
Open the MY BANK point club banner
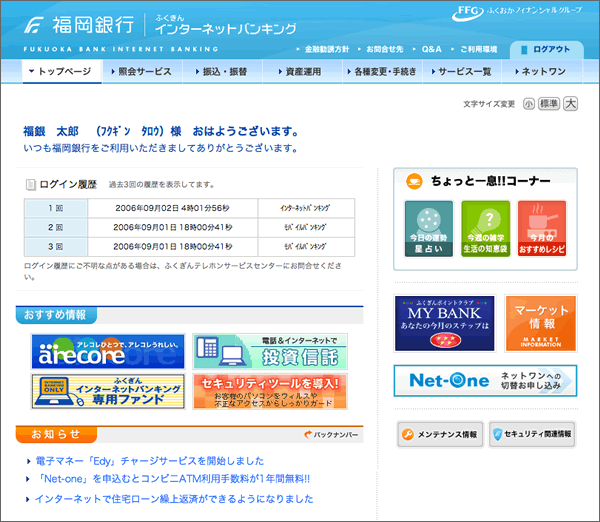click(x=445, y=323)
